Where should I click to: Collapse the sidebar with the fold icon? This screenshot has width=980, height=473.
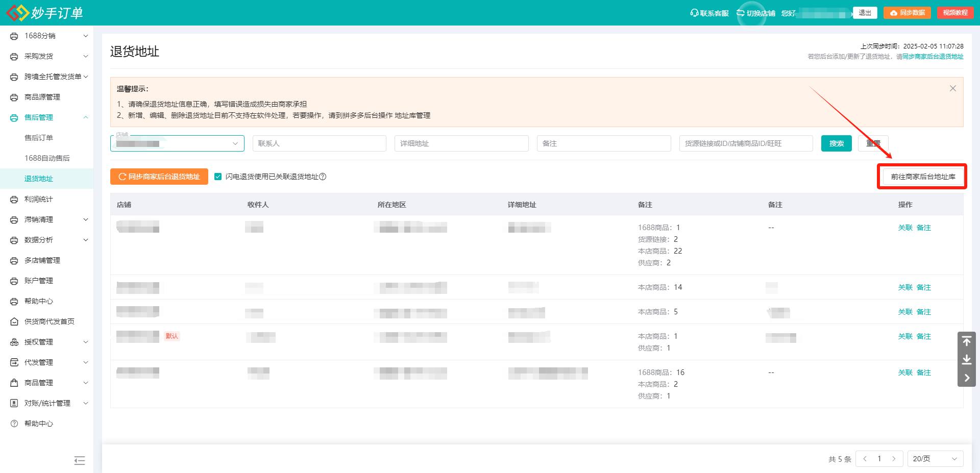click(x=80, y=461)
